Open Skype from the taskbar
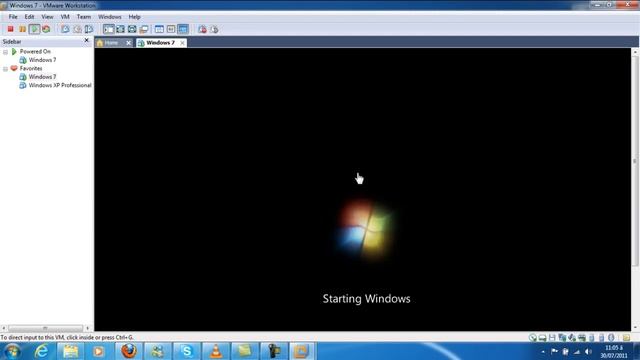Screen dimensions: 640x360 [187, 351]
